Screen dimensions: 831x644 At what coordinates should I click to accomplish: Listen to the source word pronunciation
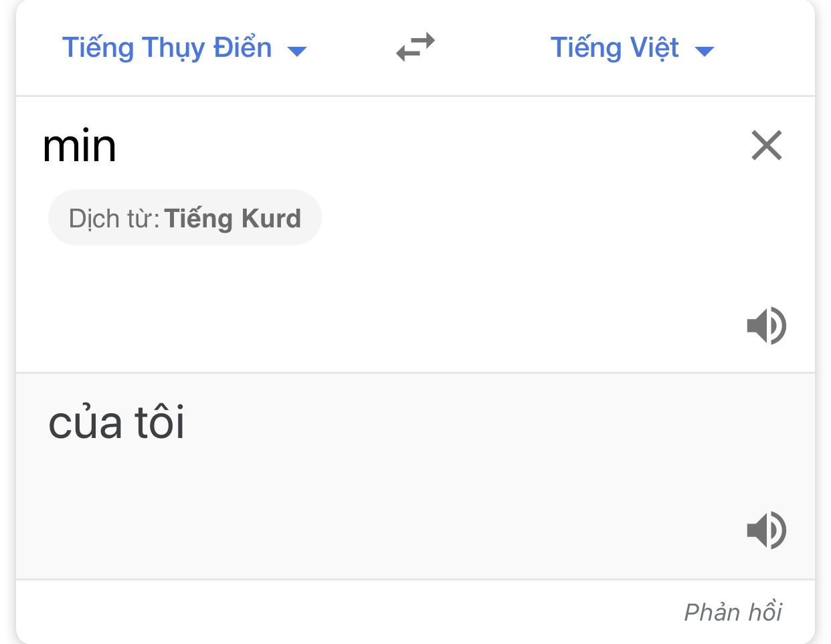766,326
